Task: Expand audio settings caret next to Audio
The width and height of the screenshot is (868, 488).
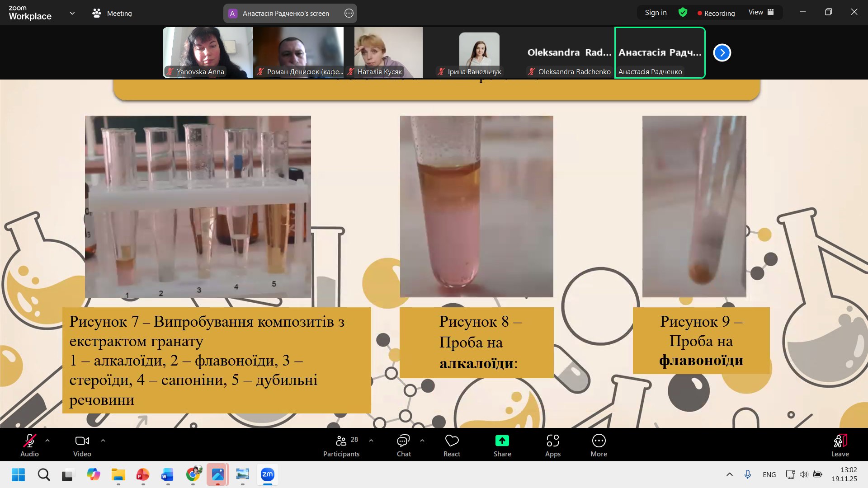Action: pyautogui.click(x=47, y=440)
